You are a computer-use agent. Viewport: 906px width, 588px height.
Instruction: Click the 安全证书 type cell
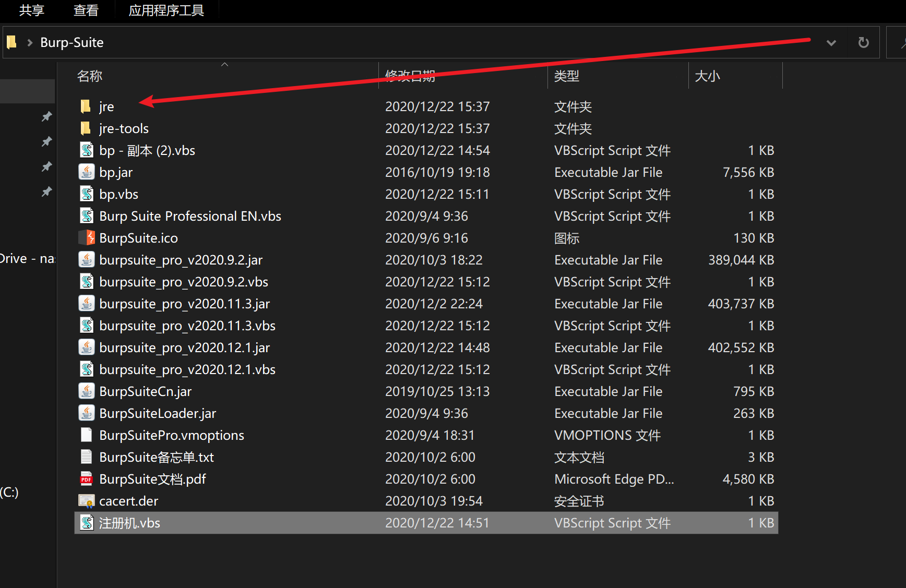point(579,501)
